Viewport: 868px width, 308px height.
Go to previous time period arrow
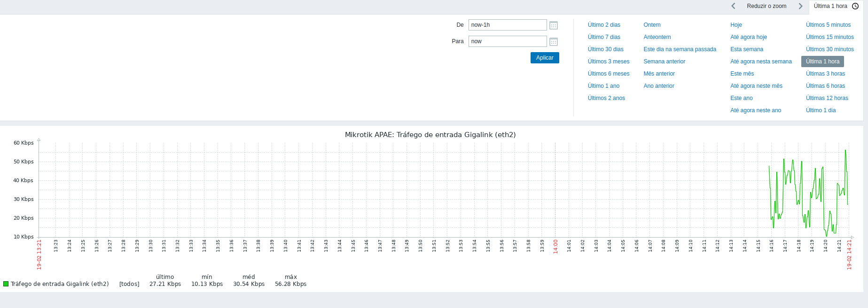coord(733,6)
